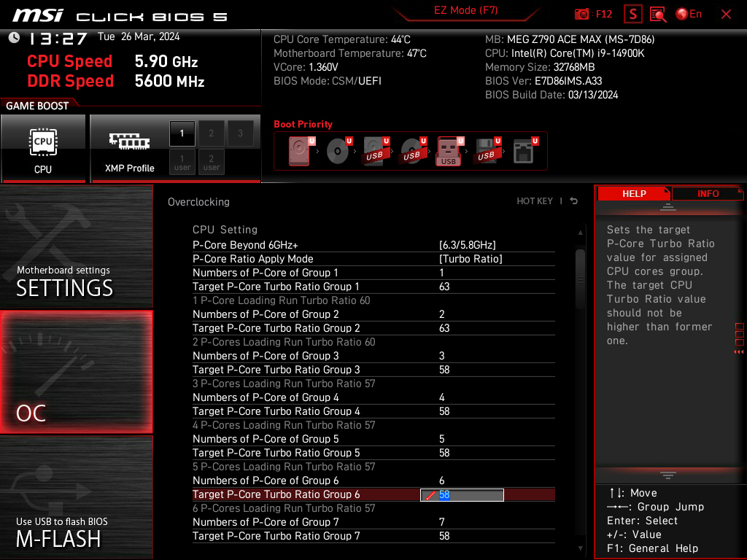The image size is (747, 560).
Task: Select the USB floppy boot device icon
Action: (x=487, y=151)
